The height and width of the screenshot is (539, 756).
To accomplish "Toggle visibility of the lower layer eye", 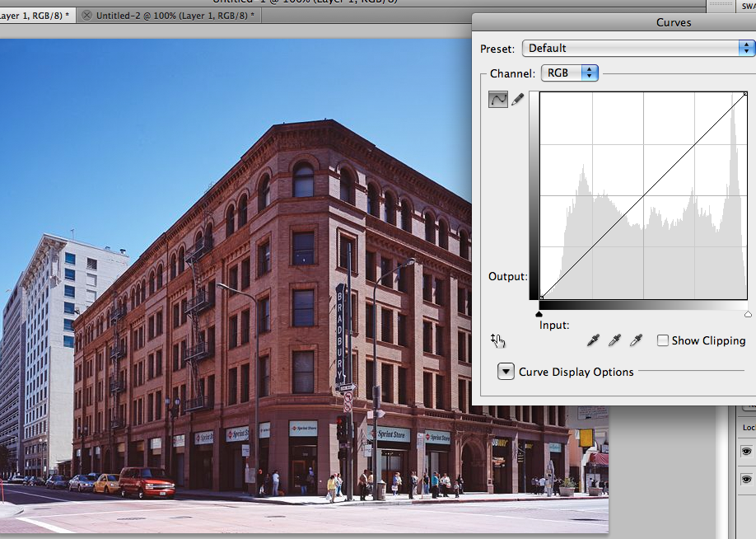I will pos(746,480).
